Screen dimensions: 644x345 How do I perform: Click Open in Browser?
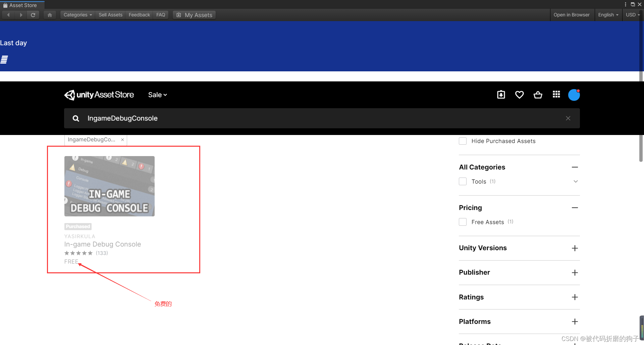tap(572, 15)
